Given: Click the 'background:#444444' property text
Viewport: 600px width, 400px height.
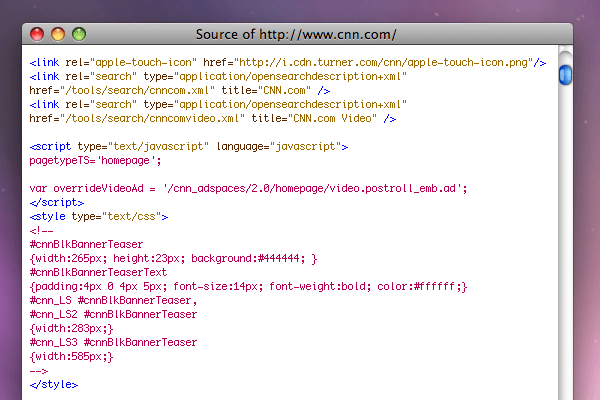Looking at the screenshot, I should pos(245,258).
